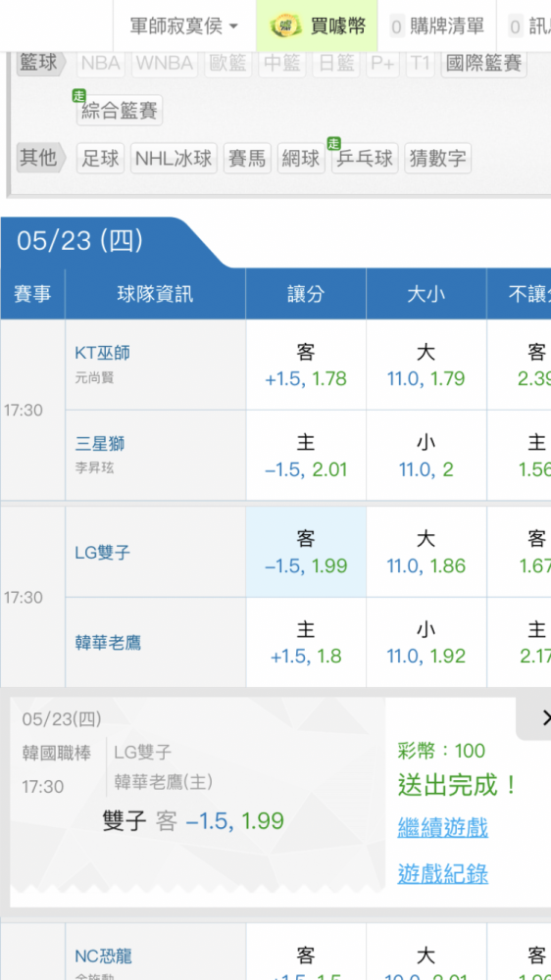Close the bet confirmation popup
551x980 pixels.
point(541,717)
